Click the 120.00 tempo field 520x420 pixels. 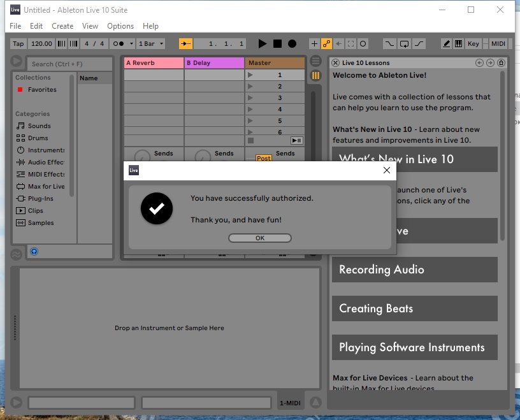[41, 44]
